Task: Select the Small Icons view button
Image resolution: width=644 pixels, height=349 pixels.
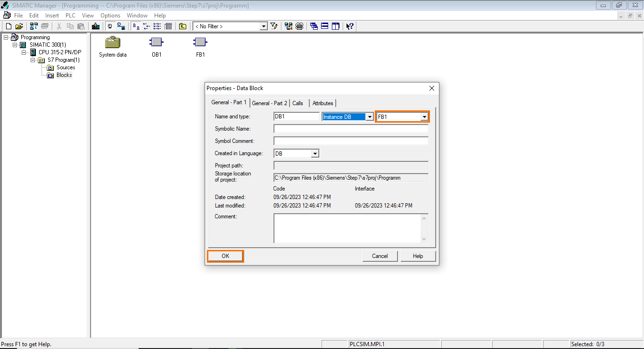Action: coord(146,26)
